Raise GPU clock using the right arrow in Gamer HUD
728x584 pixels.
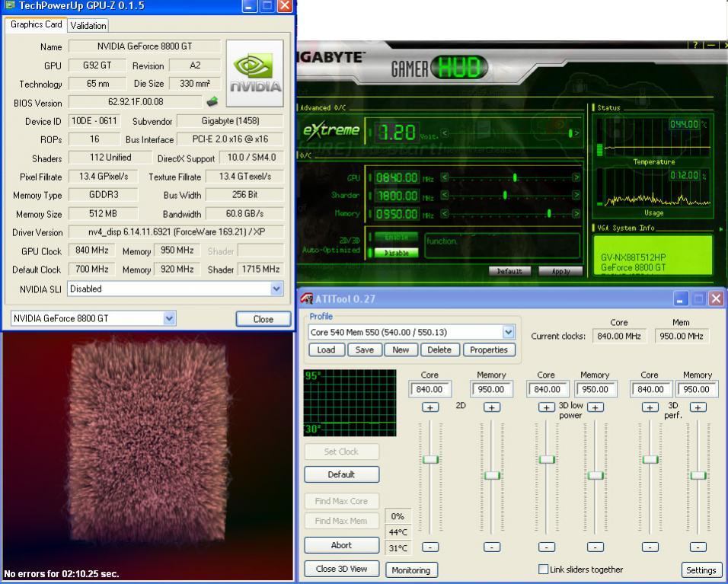[x=576, y=177]
